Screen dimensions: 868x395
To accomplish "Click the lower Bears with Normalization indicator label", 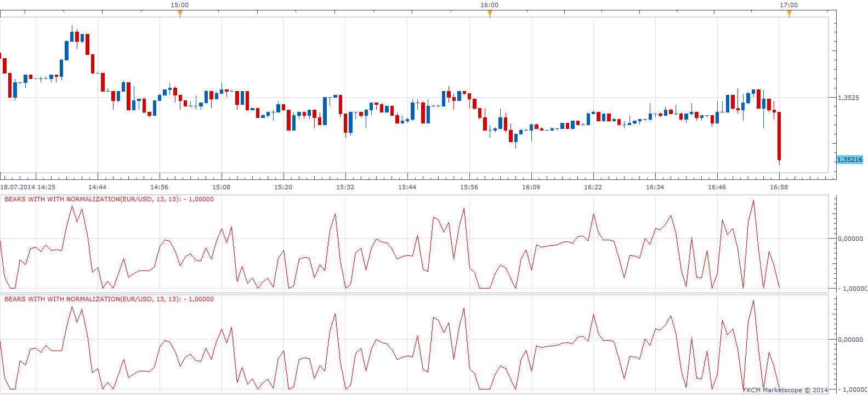I will coord(109,299).
